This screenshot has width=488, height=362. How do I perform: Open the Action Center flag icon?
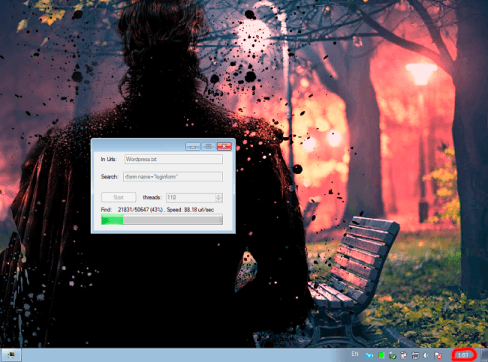pyautogui.click(x=438, y=356)
